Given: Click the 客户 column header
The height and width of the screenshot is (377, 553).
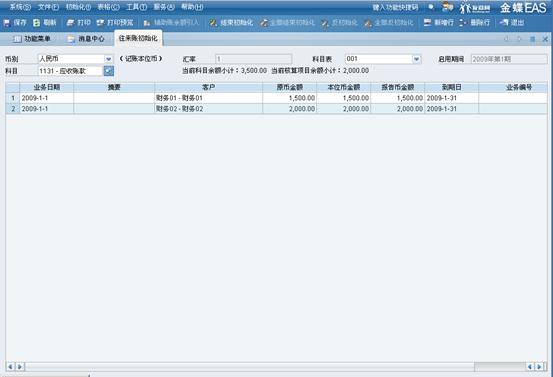Looking at the screenshot, I should tap(208, 87).
